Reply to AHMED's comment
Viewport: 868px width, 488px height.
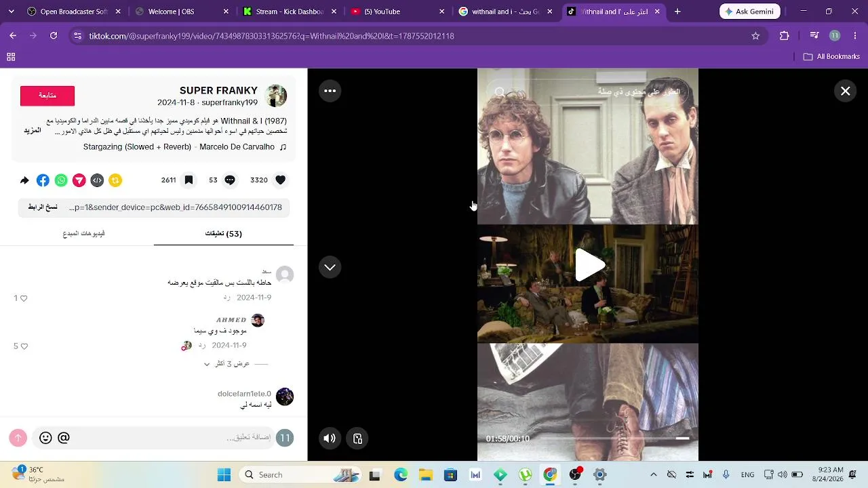click(x=201, y=346)
